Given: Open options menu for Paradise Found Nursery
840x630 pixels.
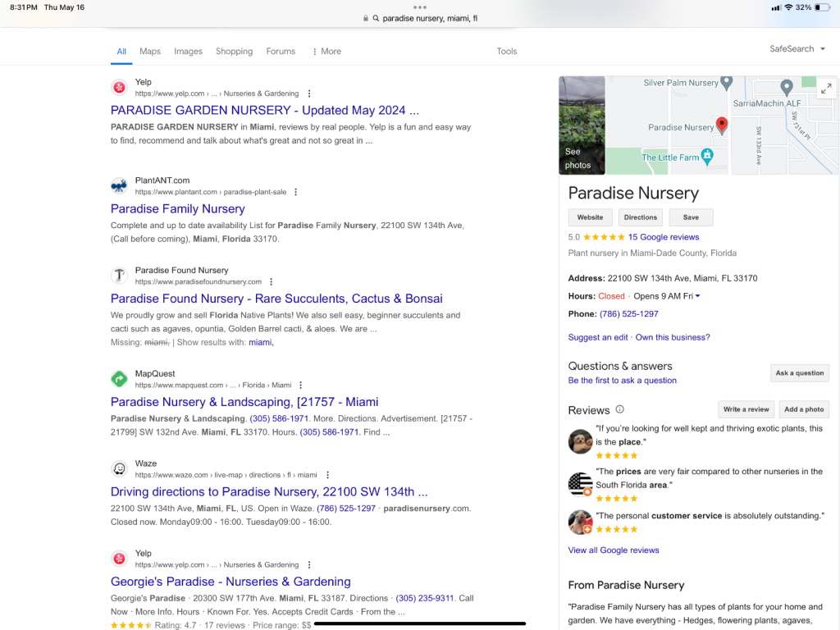Looking at the screenshot, I should pos(272,282).
